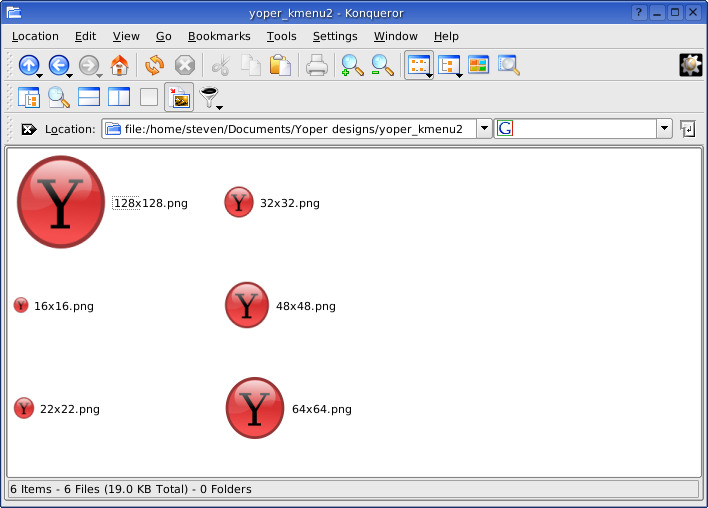708x508 pixels.
Task: Click the status bar items summary
Action: click(x=131, y=489)
